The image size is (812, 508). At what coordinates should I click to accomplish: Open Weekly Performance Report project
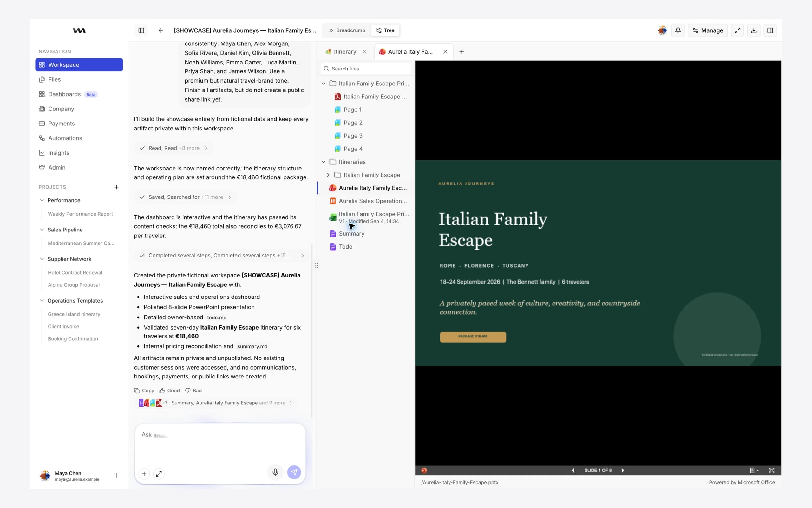80,214
